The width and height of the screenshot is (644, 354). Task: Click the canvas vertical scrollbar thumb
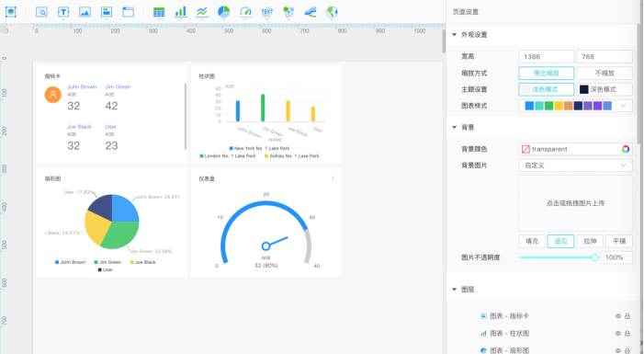pyautogui.click(x=444, y=41)
